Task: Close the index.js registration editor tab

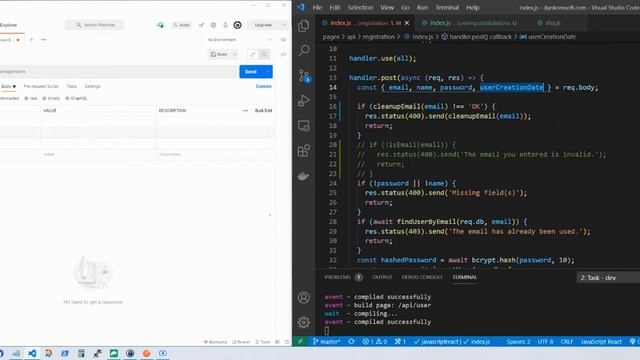Action: tap(407, 23)
